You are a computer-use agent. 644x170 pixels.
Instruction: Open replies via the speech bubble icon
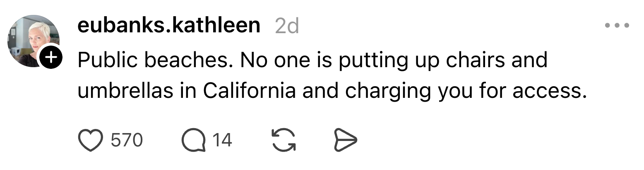click(193, 140)
